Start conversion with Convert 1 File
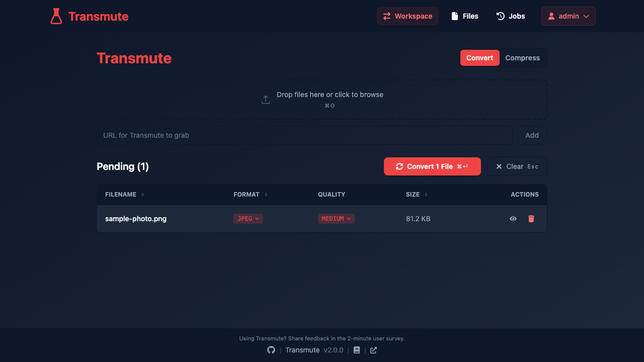Screen dimensions: 644x362 (432, 166)
